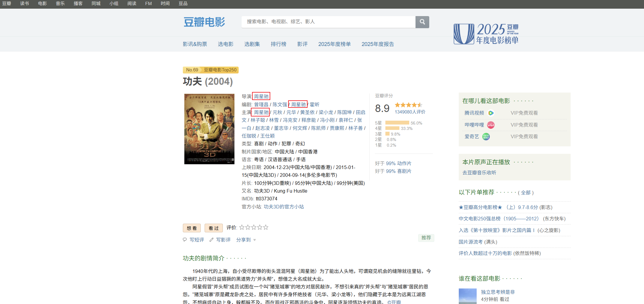Open the 国片源流考 list

click(471, 242)
